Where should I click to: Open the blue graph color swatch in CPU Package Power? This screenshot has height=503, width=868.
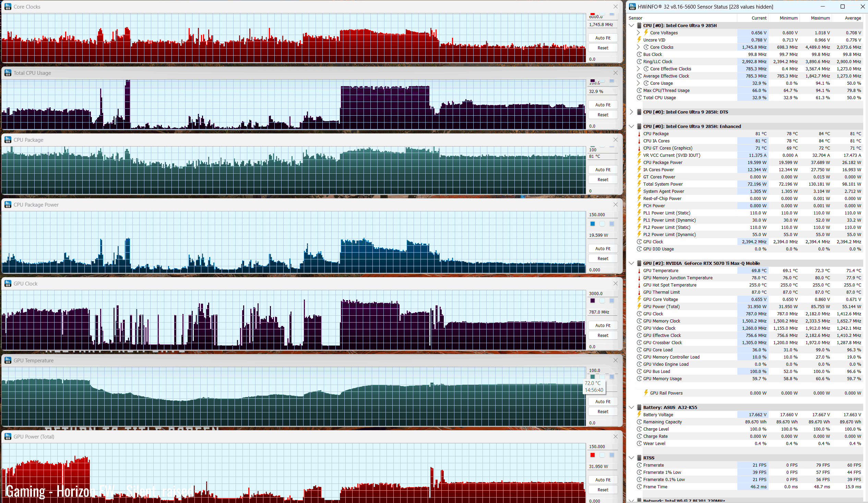coord(593,224)
